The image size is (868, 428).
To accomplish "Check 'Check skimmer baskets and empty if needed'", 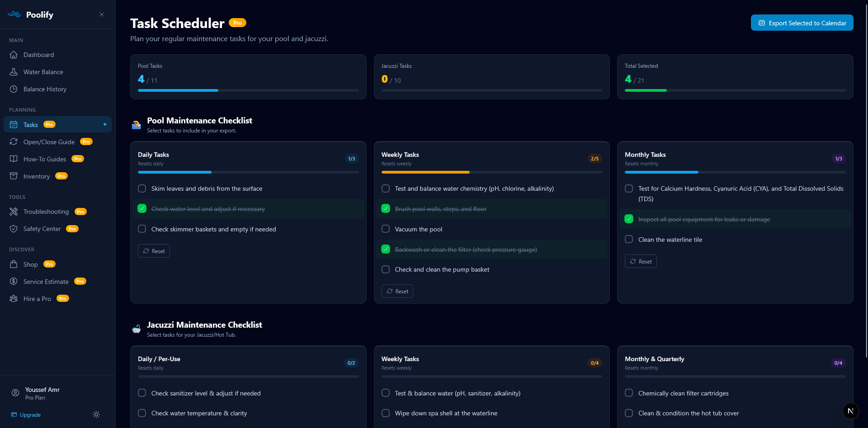I will click(x=142, y=229).
